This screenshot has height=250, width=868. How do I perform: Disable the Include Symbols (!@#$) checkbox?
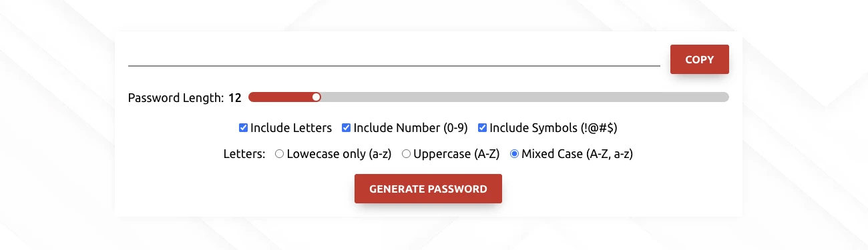[482, 127]
